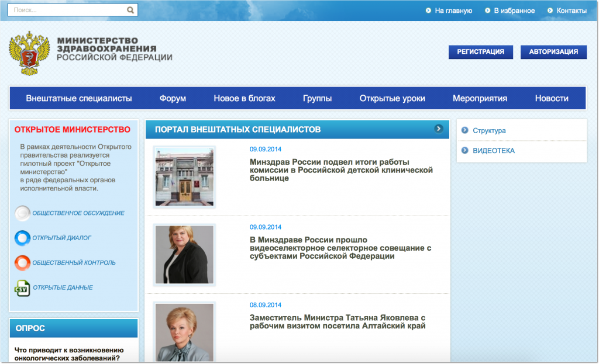
Task: Add site via В избранное link
Action: pos(514,11)
